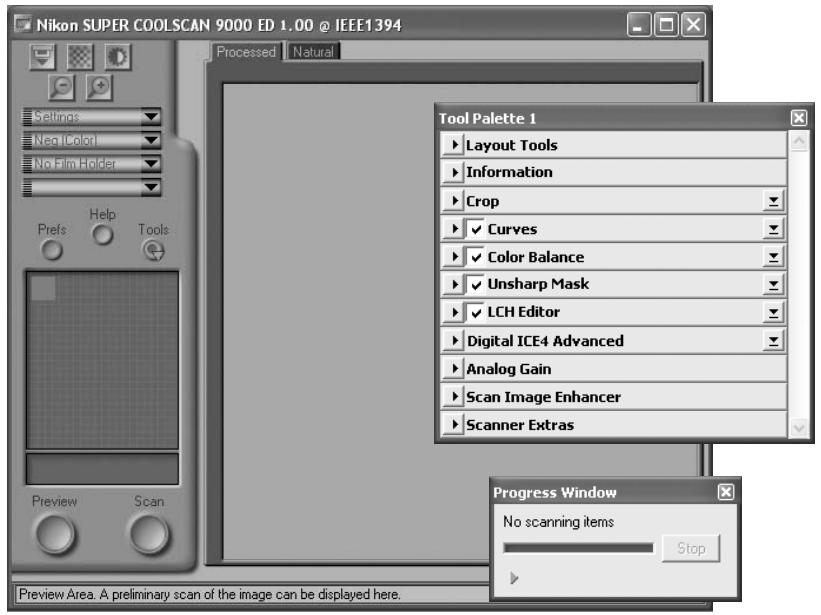Open the No Film Holder dropdown
821x615 pixels.
92,163
